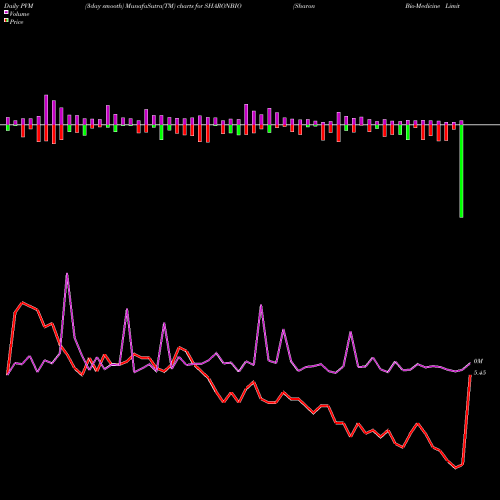The width and height of the screenshot is (500, 500).
Task: Click the magenta Volume legend swatch
Action: pos(6,12)
